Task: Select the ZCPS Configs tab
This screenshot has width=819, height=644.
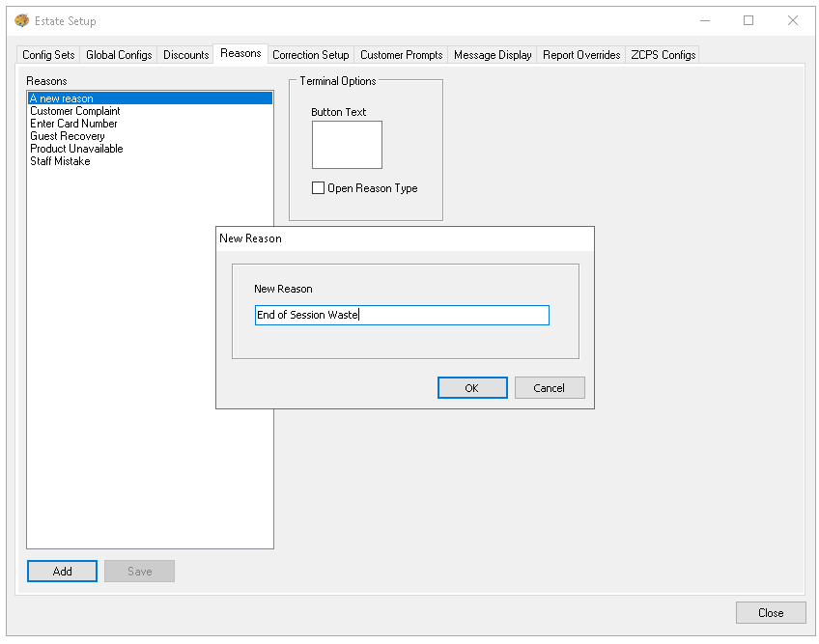Action: (x=663, y=55)
